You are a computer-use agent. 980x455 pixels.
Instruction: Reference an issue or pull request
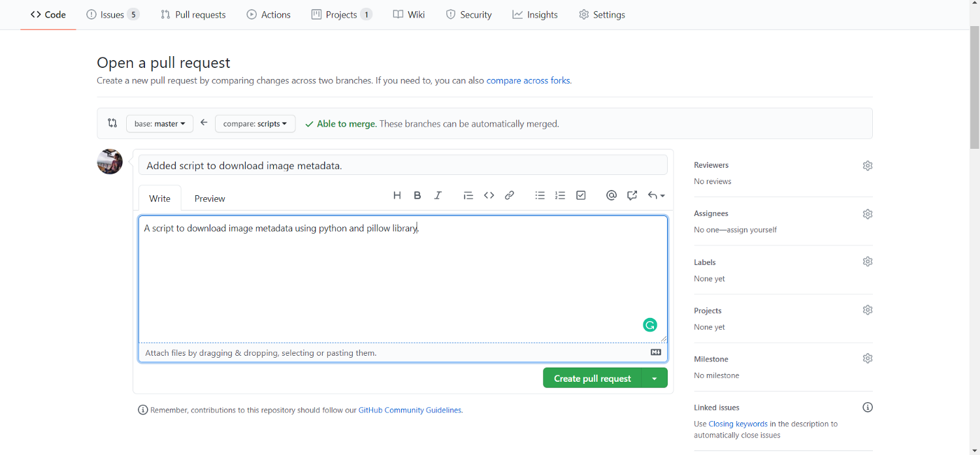632,195
